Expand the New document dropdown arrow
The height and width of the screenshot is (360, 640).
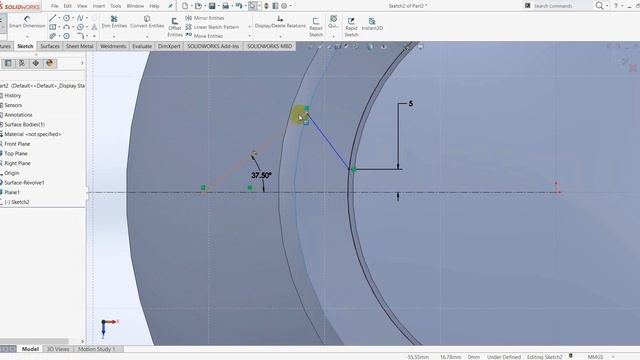click(191, 6)
